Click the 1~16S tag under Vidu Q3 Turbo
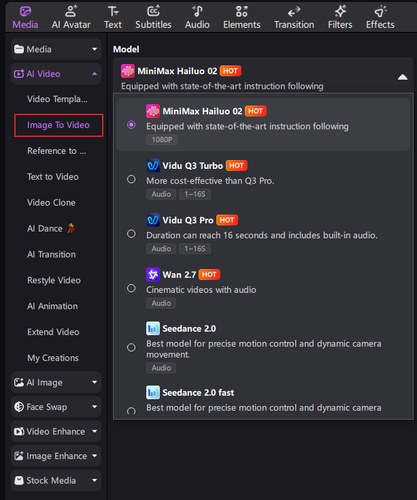This screenshot has height=500, width=417. pyautogui.click(x=195, y=194)
